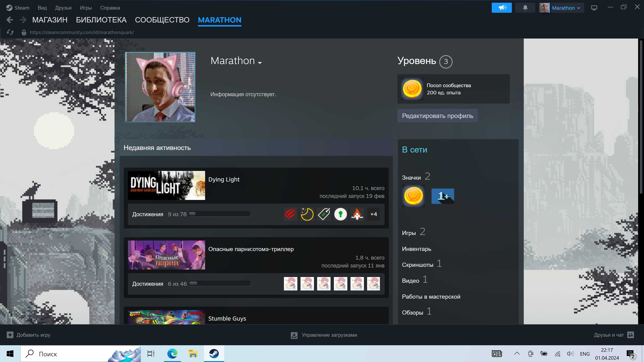The width and height of the screenshot is (644, 362).
Task: Click the flame achievement icon
Action: [357, 214]
